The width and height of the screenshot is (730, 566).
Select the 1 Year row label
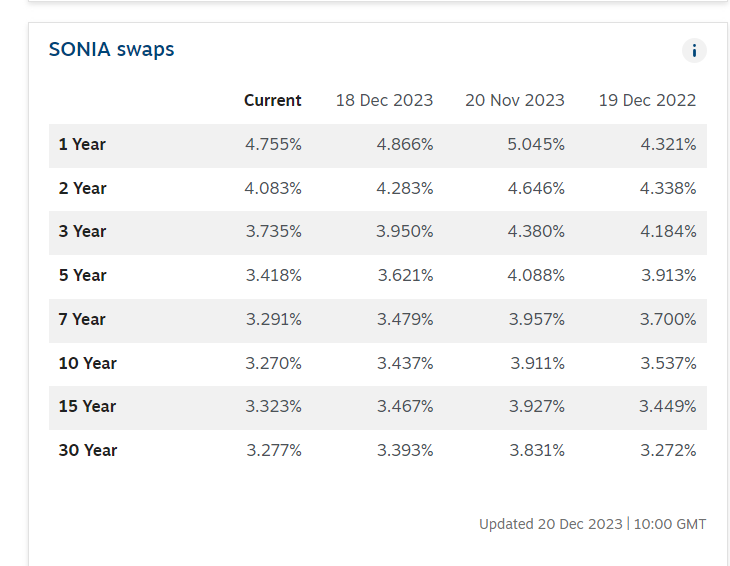pyautogui.click(x=82, y=144)
